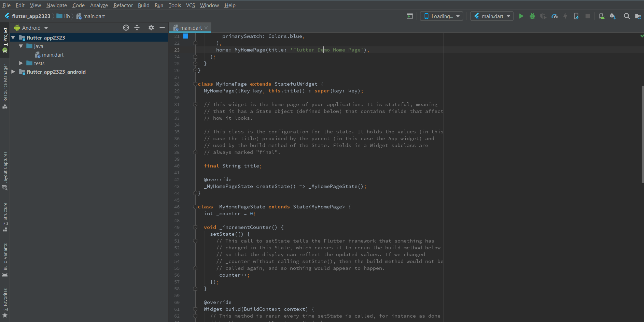Image resolution: width=644 pixels, height=322 pixels.
Task: Attach debugger to Android process icon
Action: point(576,16)
